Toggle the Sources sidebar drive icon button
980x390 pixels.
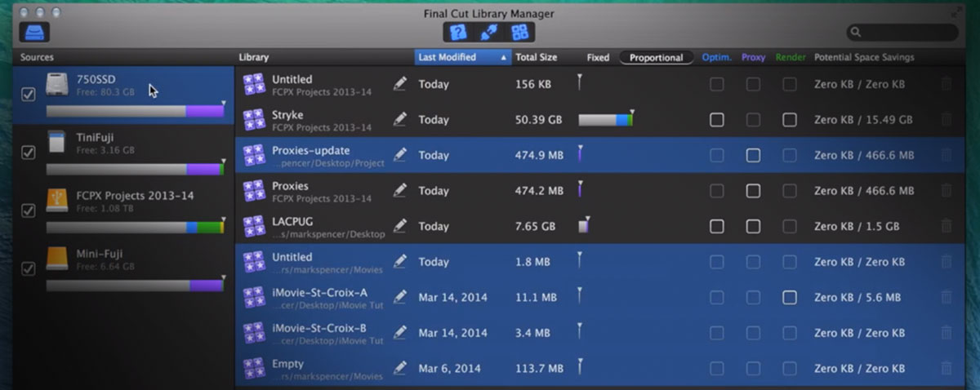pos(34,32)
